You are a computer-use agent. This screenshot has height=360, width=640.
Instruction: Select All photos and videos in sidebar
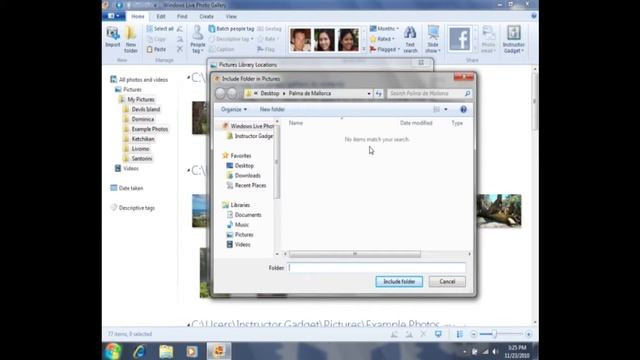pos(140,80)
